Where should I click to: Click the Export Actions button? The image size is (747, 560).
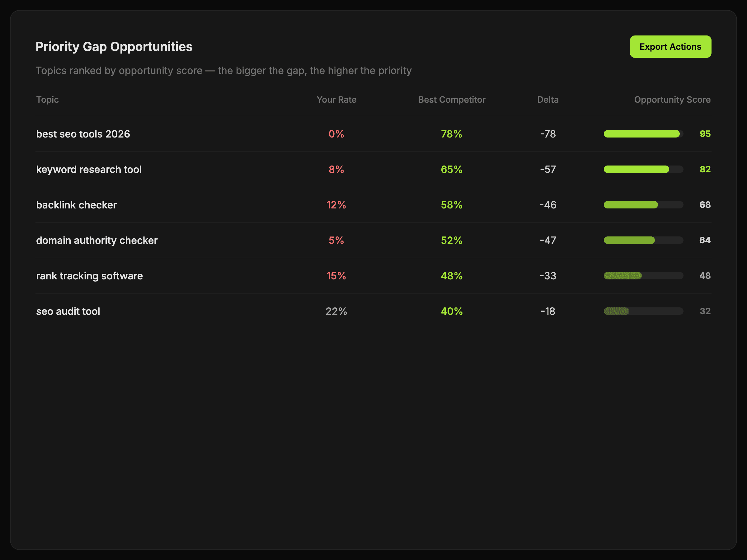coord(670,47)
